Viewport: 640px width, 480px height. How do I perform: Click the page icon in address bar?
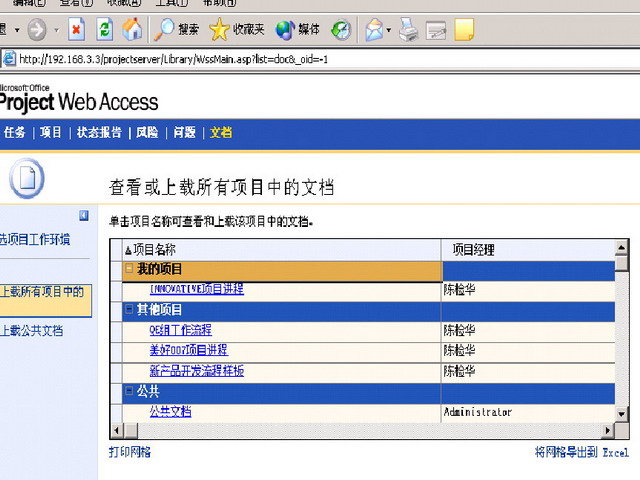coord(9,59)
